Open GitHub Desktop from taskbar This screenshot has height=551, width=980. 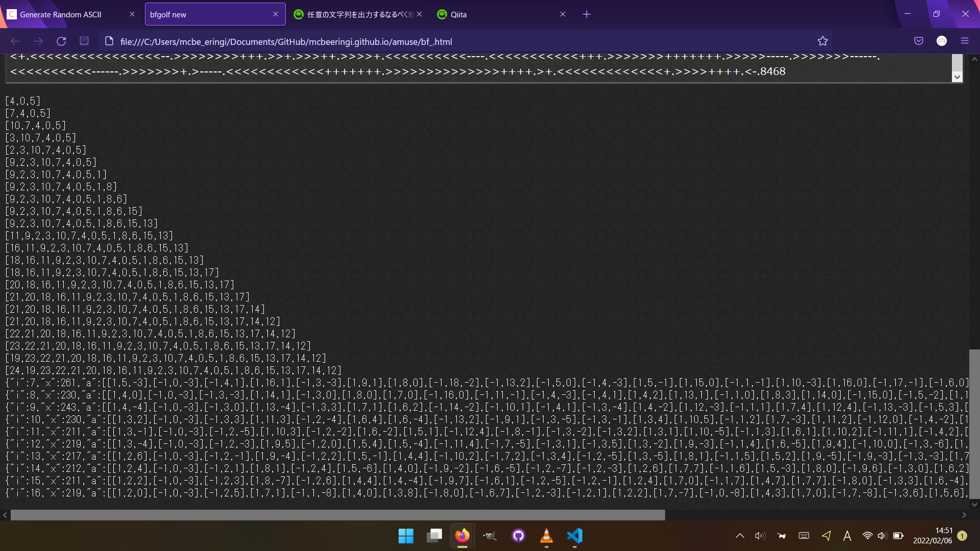point(518,536)
